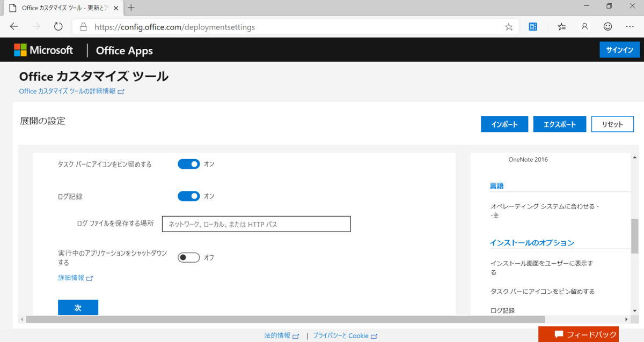Viewport: 644px width, 342px height.
Task: Select the Office カスタマイズ ツール browser tab
Action: click(63, 8)
